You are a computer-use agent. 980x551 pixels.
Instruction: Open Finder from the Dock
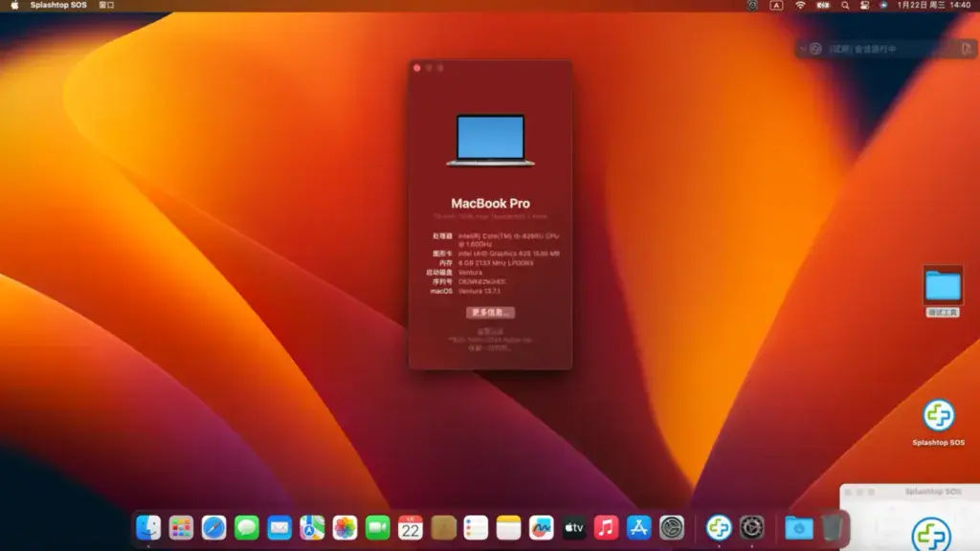click(148, 528)
